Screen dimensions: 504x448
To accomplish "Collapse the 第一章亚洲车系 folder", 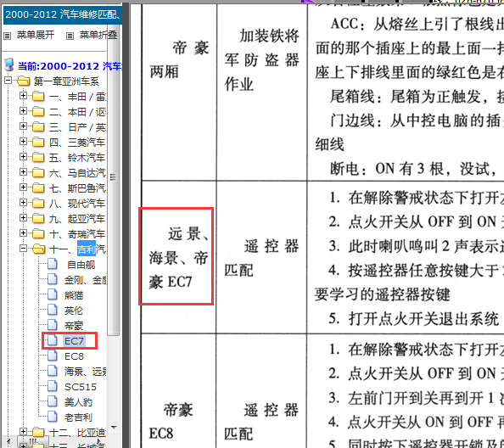I will pyautogui.click(x=8, y=80).
